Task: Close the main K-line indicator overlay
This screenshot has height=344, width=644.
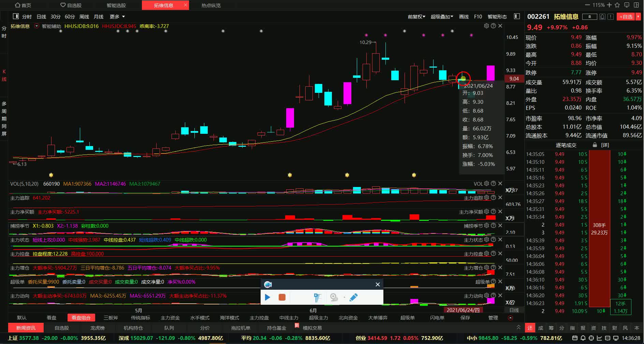Action: point(500,26)
